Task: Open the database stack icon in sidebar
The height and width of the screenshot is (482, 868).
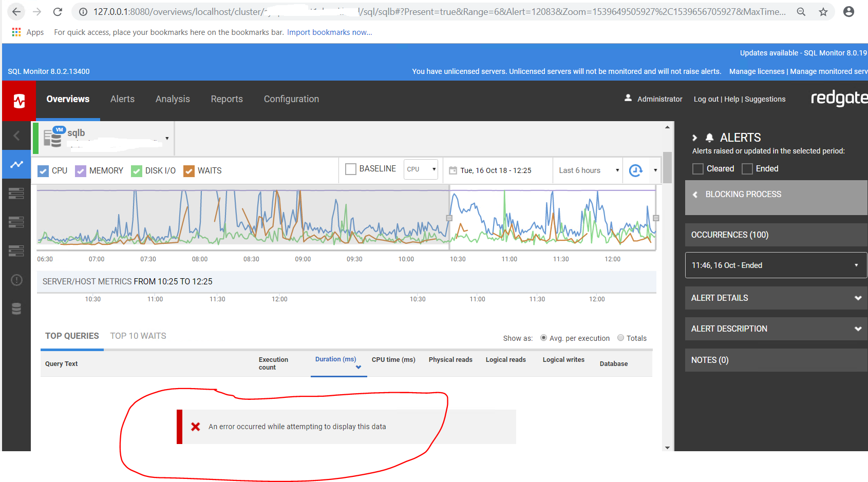Action: [x=16, y=309]
